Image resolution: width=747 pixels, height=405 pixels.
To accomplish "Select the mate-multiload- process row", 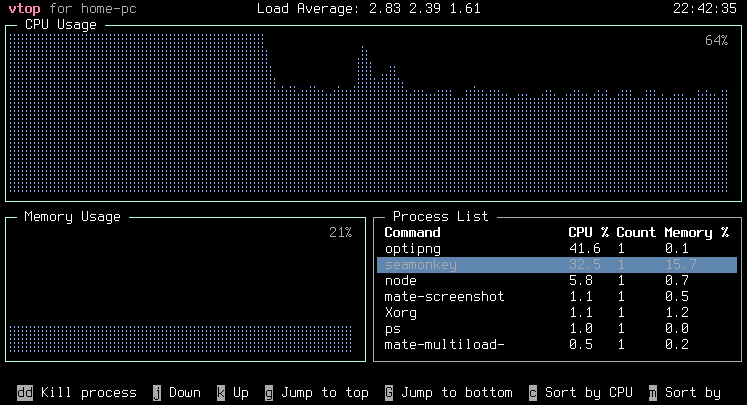I will click(x=557, y=344).
